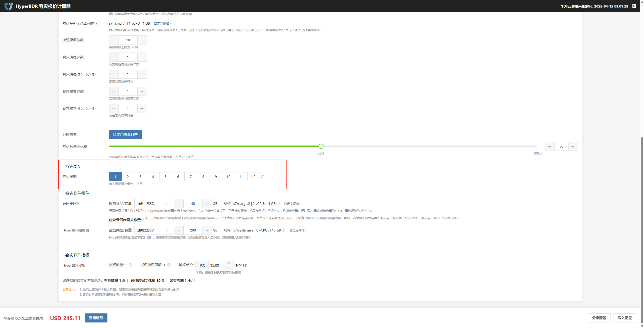Open HyperBDR console disk type dropdown
Screen dimensions: 644x328
(153, 230)
